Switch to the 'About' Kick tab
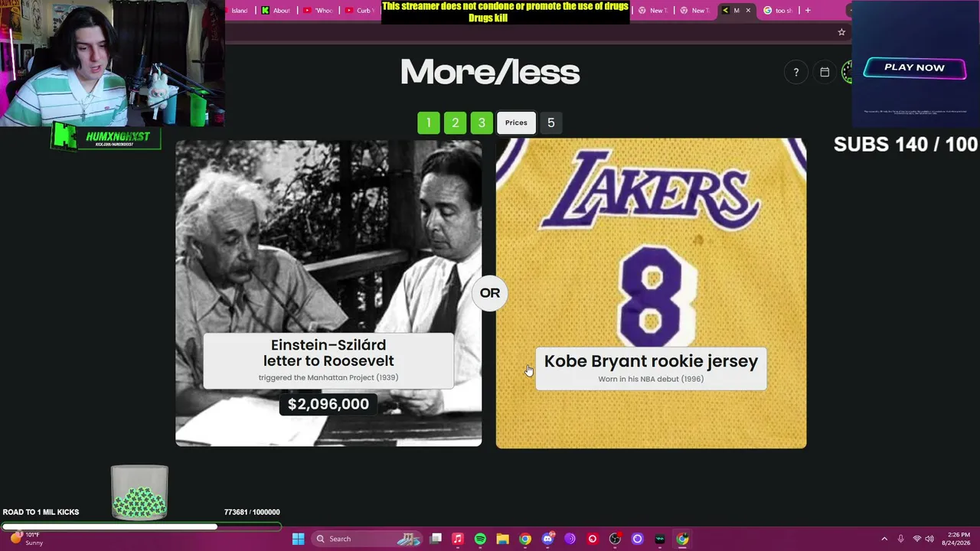 276,11
